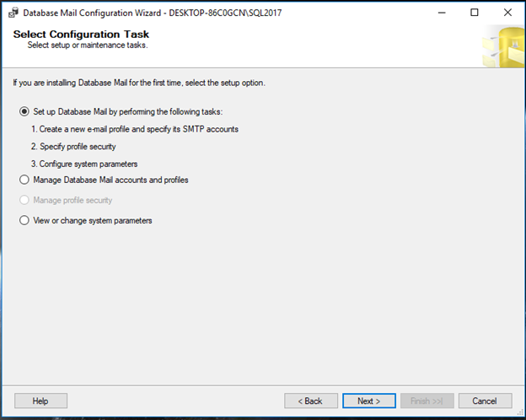This screenshot has width=526, height=420.
Task: Click '2. Specify profile security' text
Action: coord(73,147)
